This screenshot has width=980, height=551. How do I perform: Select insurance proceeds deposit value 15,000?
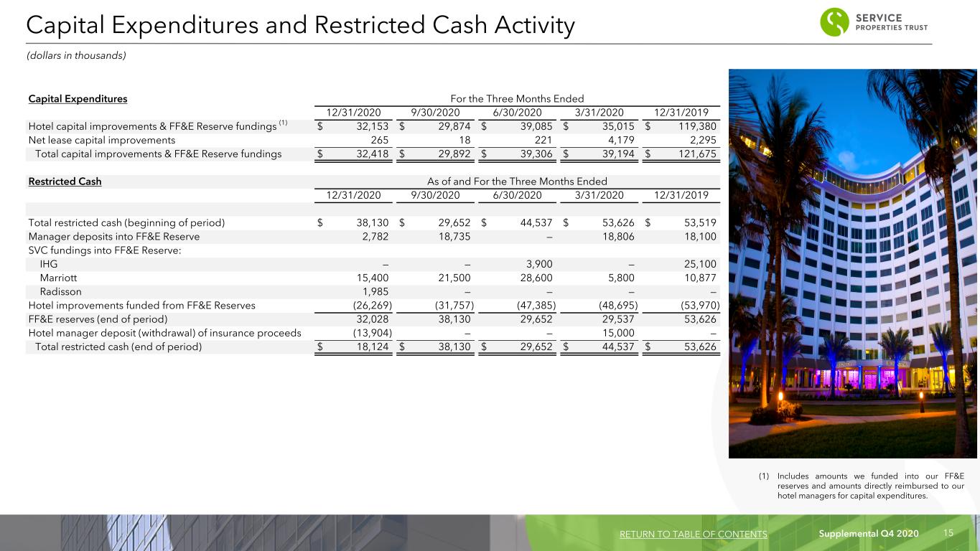click(x=617, y=333)
